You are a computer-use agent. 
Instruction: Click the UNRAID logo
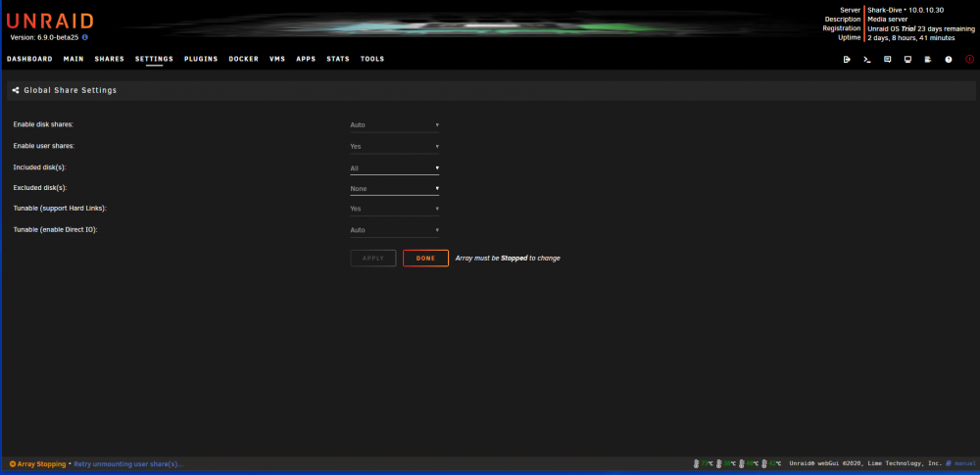(x=49, y=22)
